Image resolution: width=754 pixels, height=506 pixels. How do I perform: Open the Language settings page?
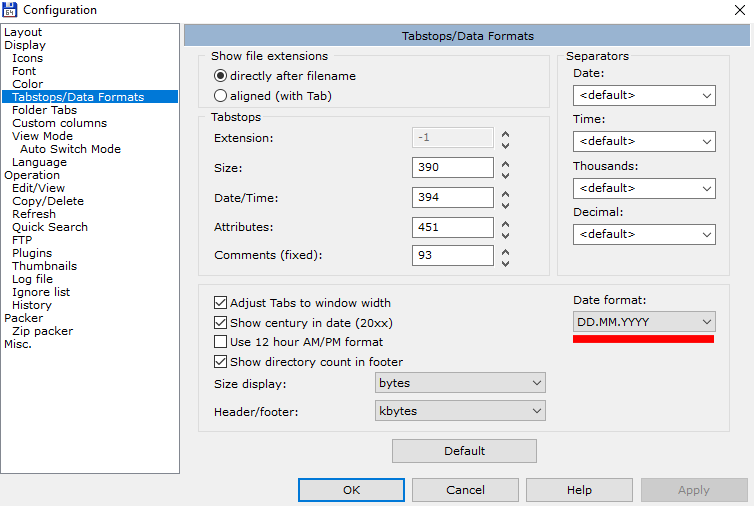coord(39,162)
